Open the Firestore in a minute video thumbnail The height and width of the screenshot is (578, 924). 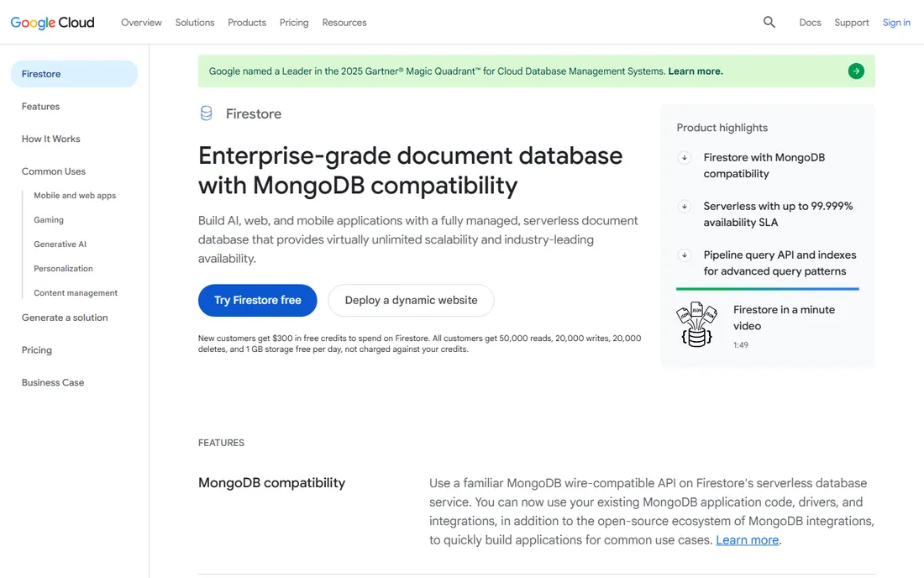pos(696,324)
